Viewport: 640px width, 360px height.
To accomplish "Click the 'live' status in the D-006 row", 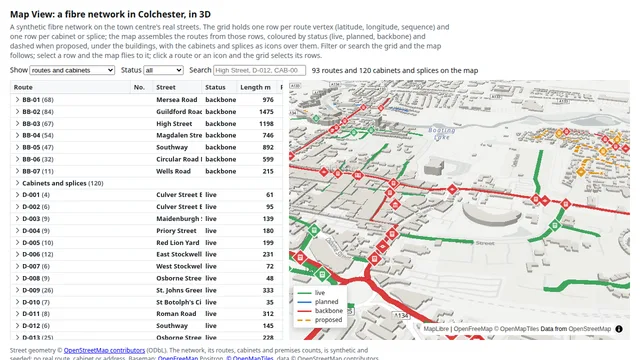I will tap(211, 254).
